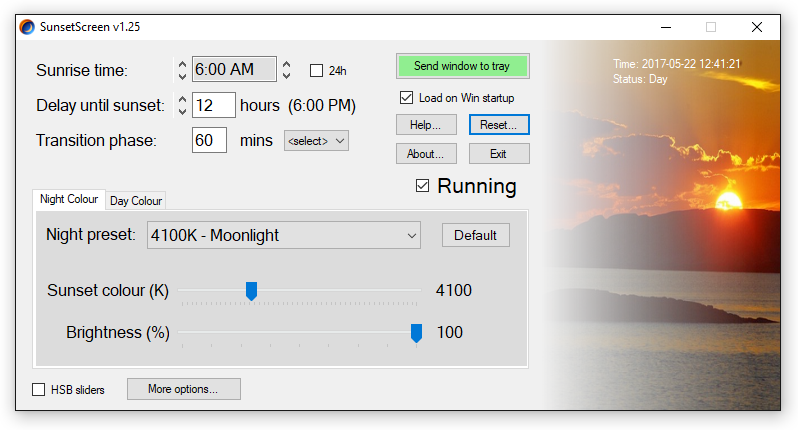
Task: Expand the Night preset Moonlight dropdown
Action: click(x=284, y=235)
